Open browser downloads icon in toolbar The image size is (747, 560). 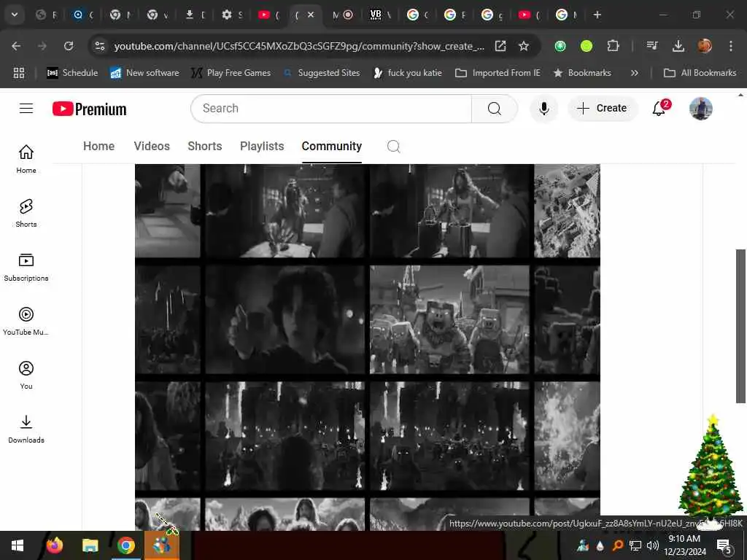pyautogui.click(x=678, y=46)
